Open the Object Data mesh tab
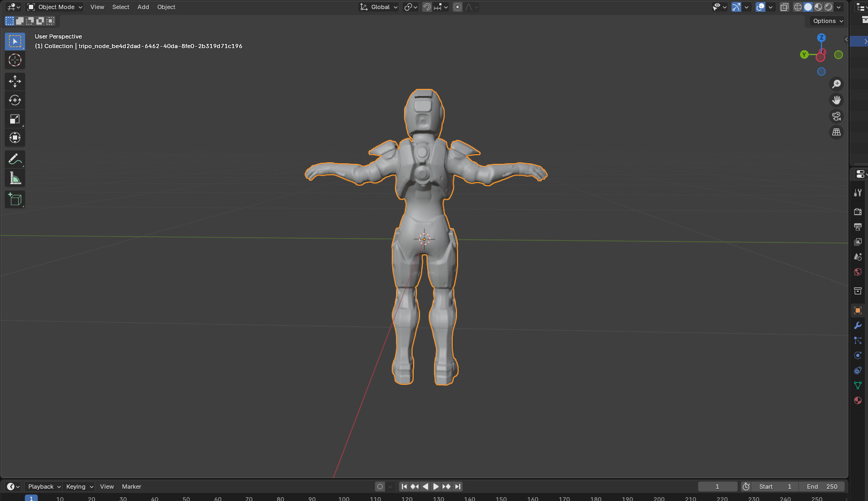The height and width of the screenshot is (501, 868). 858,385
